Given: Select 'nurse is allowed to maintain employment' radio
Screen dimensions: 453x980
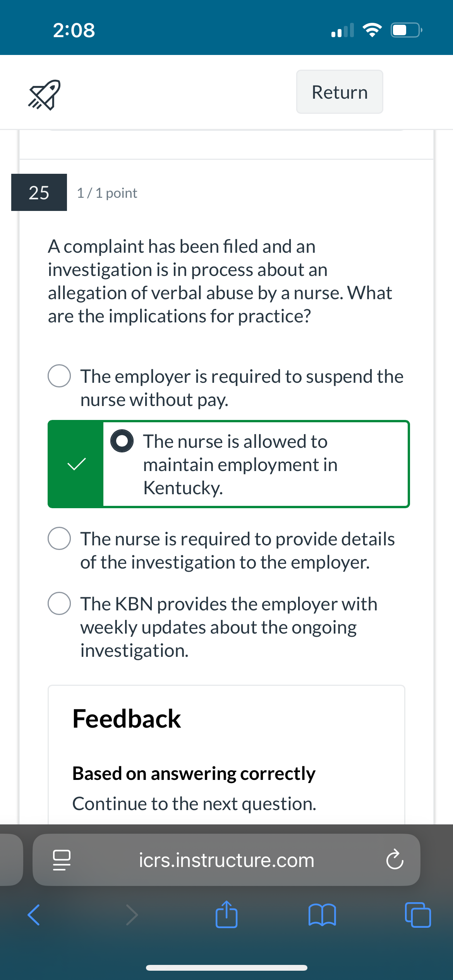Looking at the screenshot, I should [x=122, y=441].
